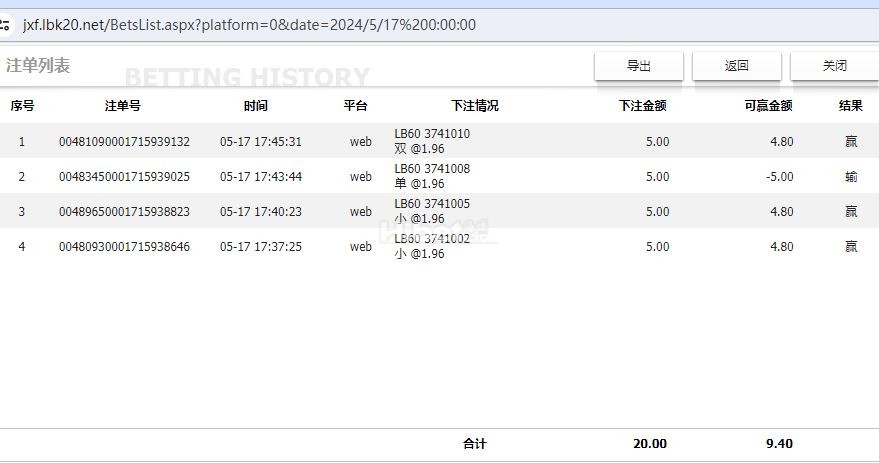This screenshot has width=879, height=463.
Task: Select bet number 00481090001715939132
Action: pos(124,142)
